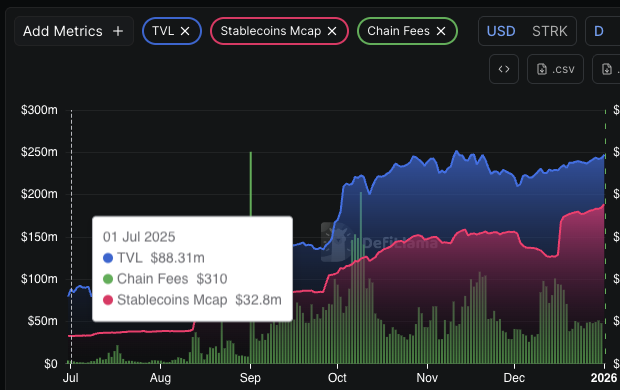Click the plus icon in Add Metrics

coord(118,31)
